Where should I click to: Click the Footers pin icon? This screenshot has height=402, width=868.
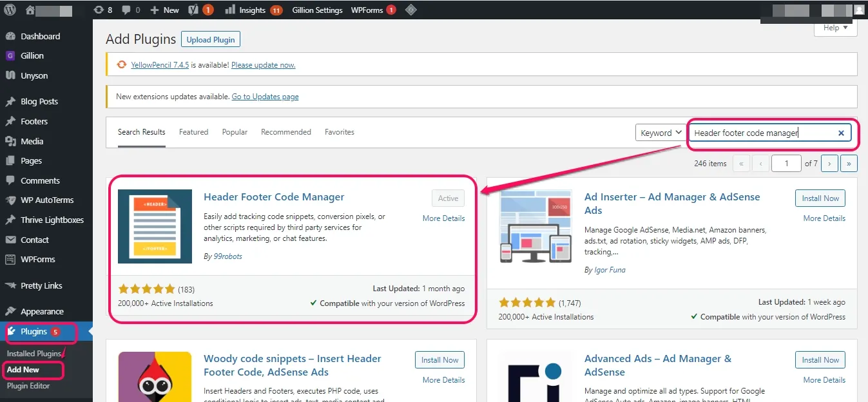[x=10, y=121]
